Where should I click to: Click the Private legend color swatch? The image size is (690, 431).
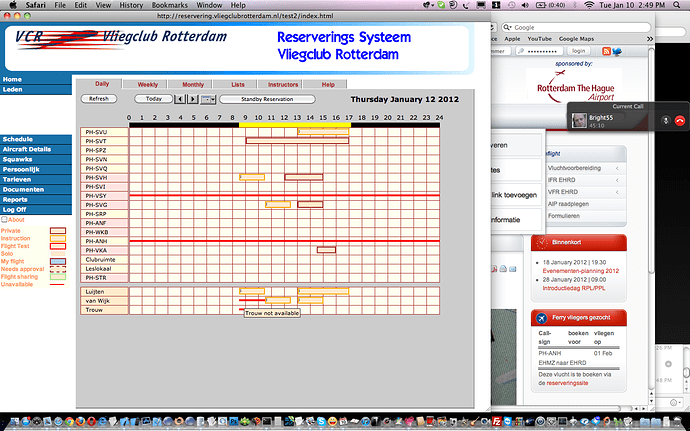tap(58, 231)
